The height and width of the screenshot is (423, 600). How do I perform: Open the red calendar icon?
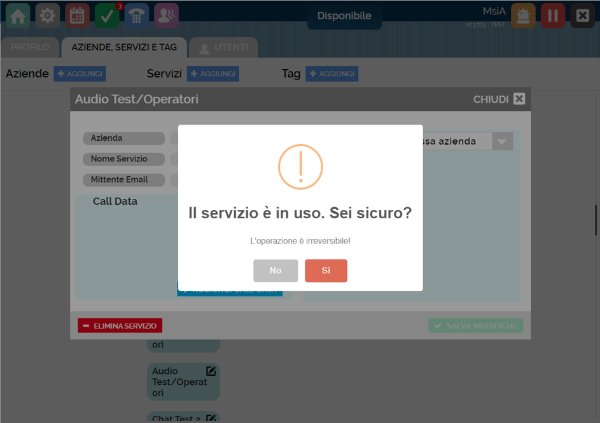(x=77, y=16)
